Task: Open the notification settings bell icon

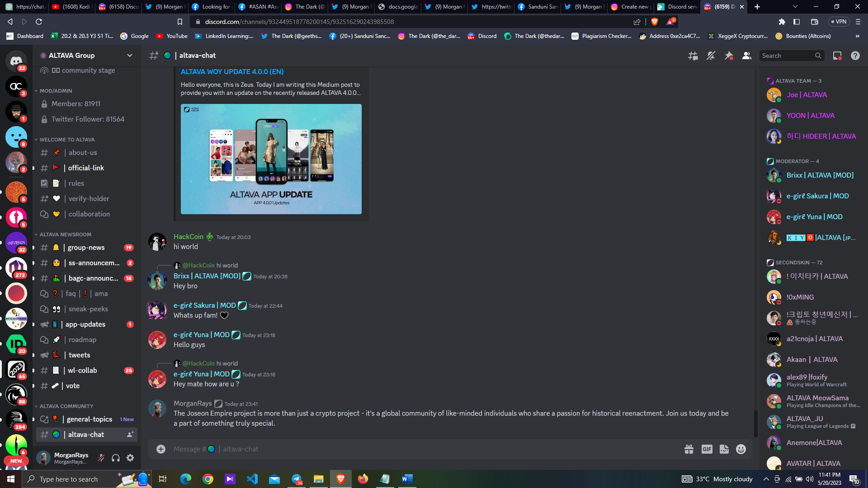Action: pos(711,56)
